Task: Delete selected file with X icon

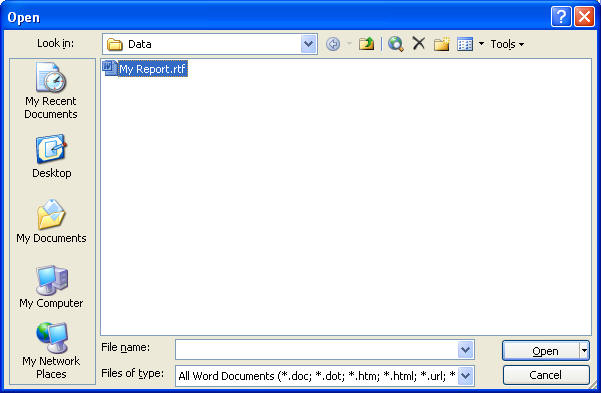Action: pyautogui.click(x=419, y=43)
